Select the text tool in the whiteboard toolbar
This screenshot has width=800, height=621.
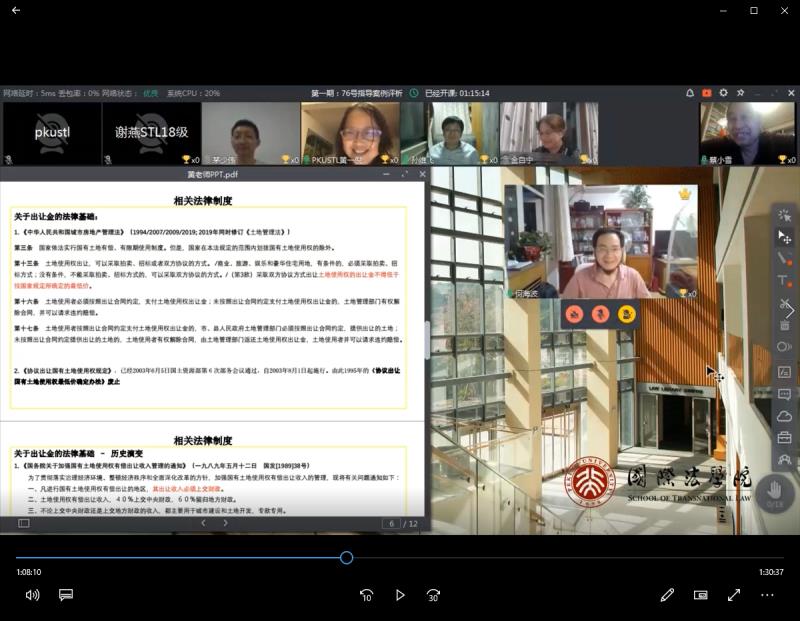click(784, 281)
